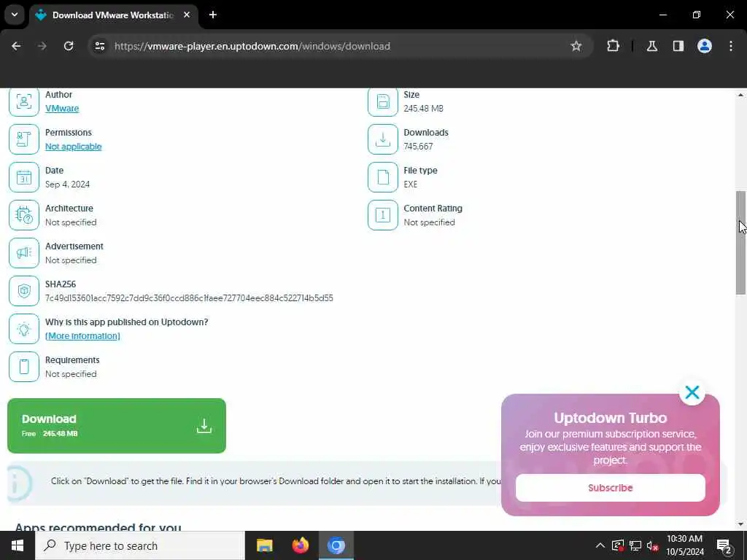This screenshot has height=560, width=747.
Task: Click the security tray icon with red dot
Action: 617,545
